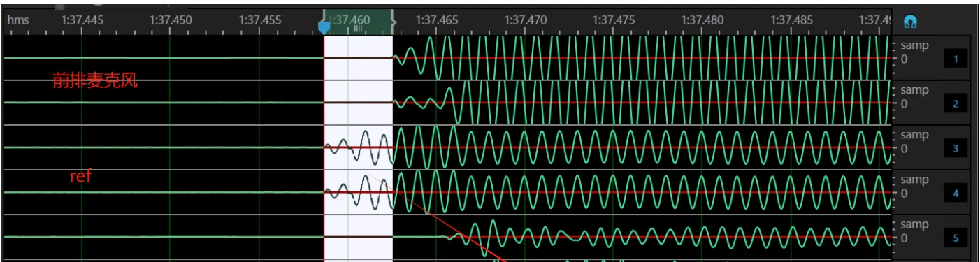Click channel 4 samp amplitude scale label
This screenshot has height=262, width=980.
914,180
